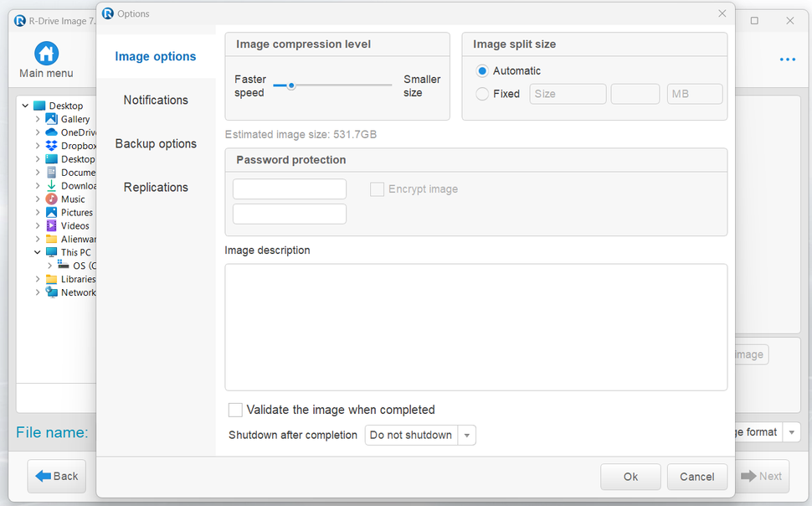Click the Music folder icon
Image resolution: width=812 pixels, height=506 pixels.
(52, 199)
